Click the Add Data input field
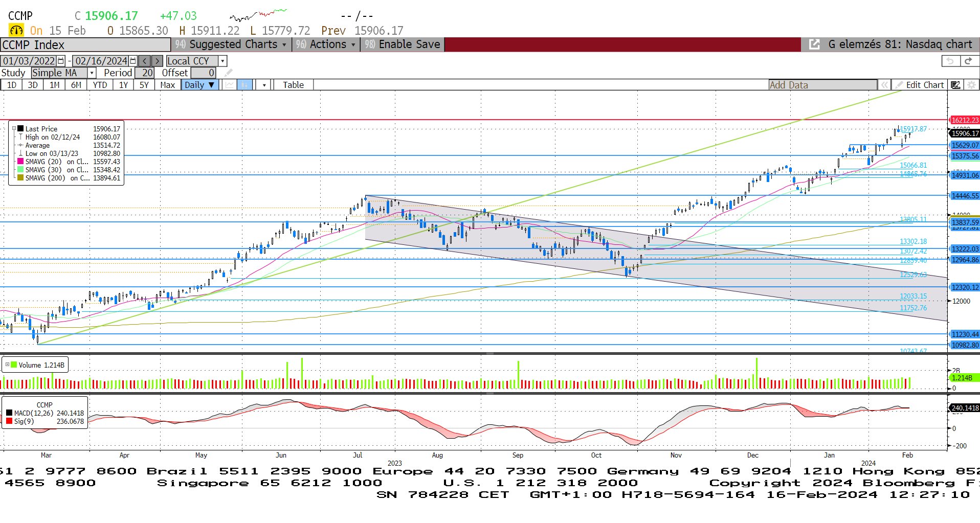This screenshot has width=980, height=523. click(822, 85)
